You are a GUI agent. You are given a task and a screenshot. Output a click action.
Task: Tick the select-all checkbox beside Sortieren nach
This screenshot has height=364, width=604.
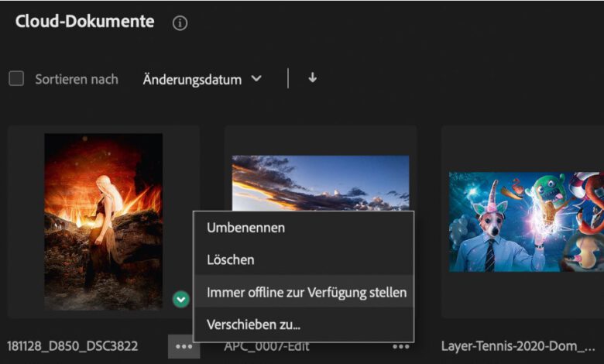tap(16, 78)
